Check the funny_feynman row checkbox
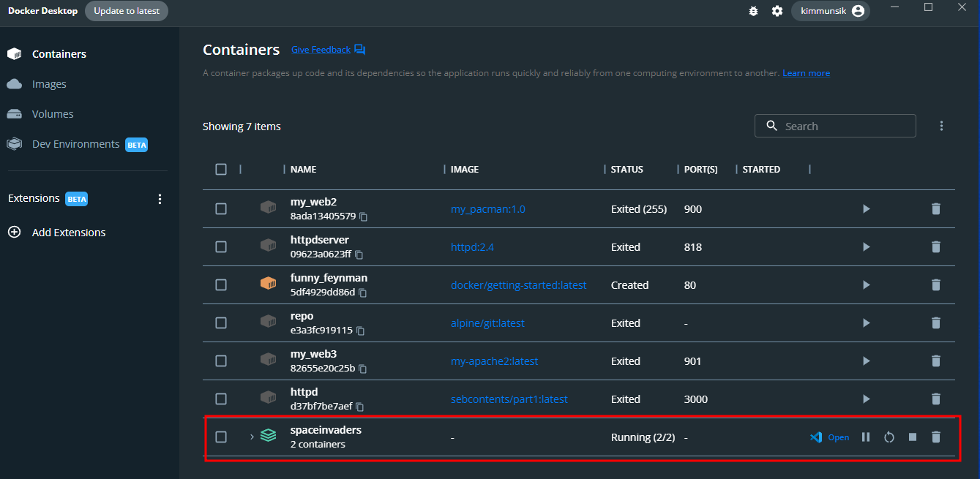This screenshot has height=479, width=980. point(221,285)
